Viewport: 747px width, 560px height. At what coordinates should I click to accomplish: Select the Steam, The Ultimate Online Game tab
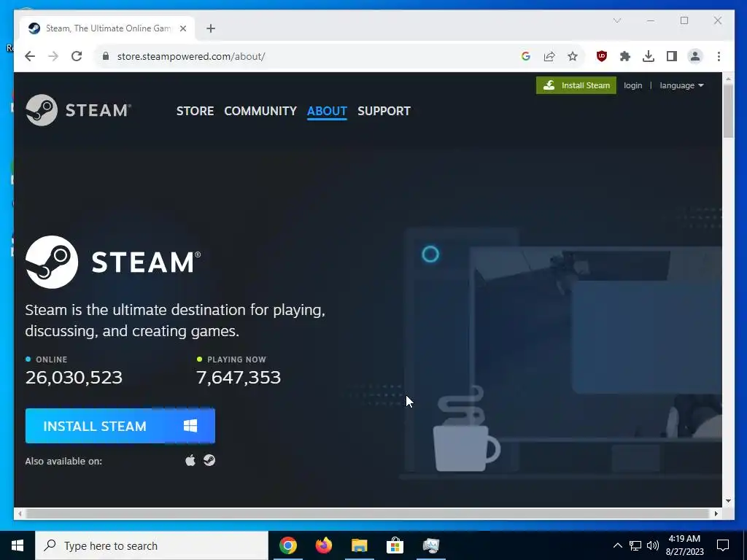click(x=107, y=28)
